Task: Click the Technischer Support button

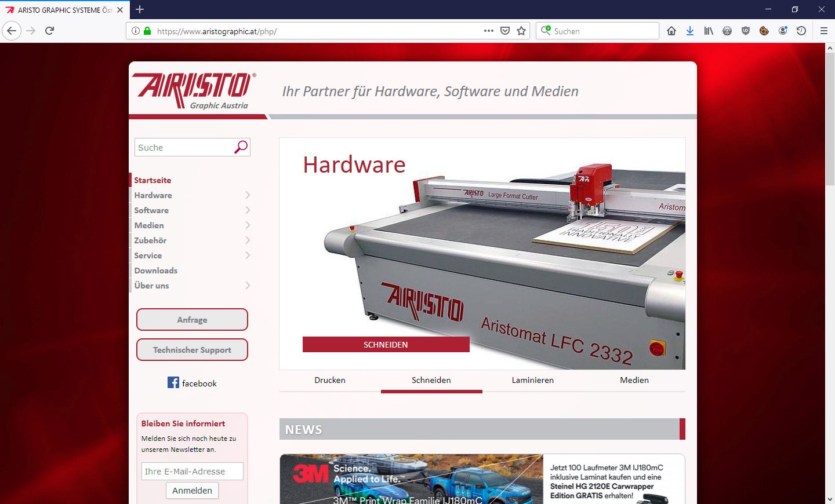Action: [192, 350]
